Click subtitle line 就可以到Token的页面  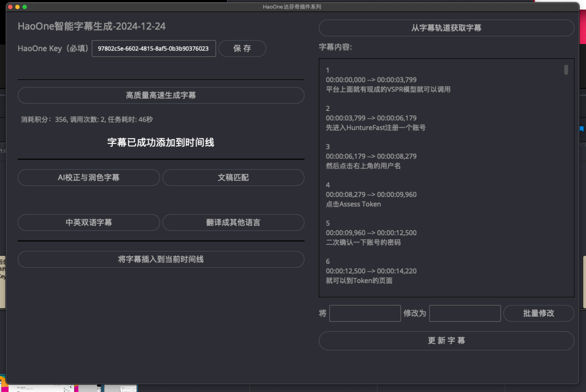[359, 281]
